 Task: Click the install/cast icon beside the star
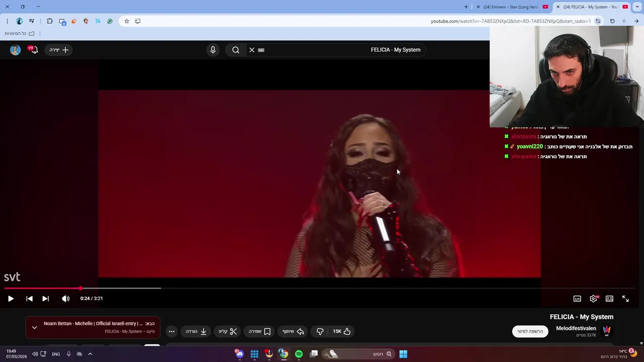coord(137,21)
